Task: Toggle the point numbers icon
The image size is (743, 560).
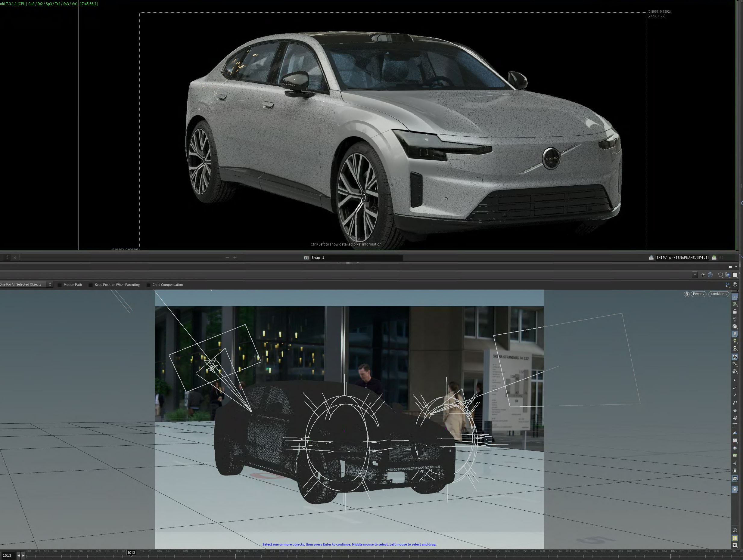Action: coord(735,403)
